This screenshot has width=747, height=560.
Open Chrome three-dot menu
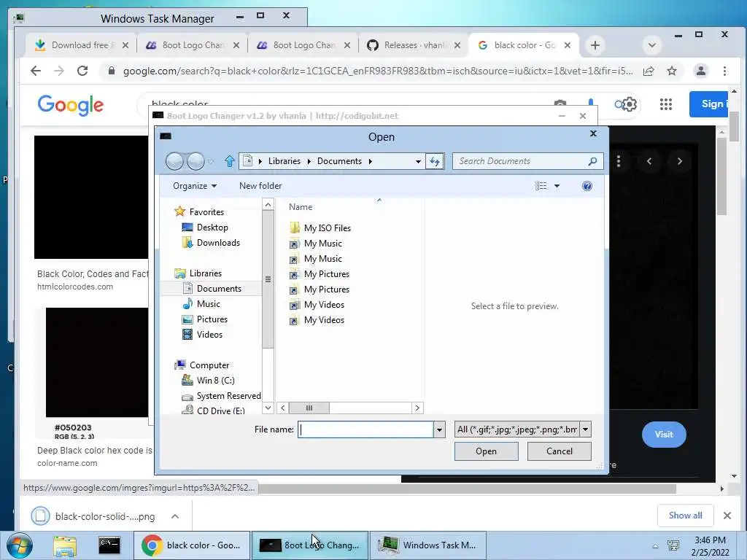[724, 71]
